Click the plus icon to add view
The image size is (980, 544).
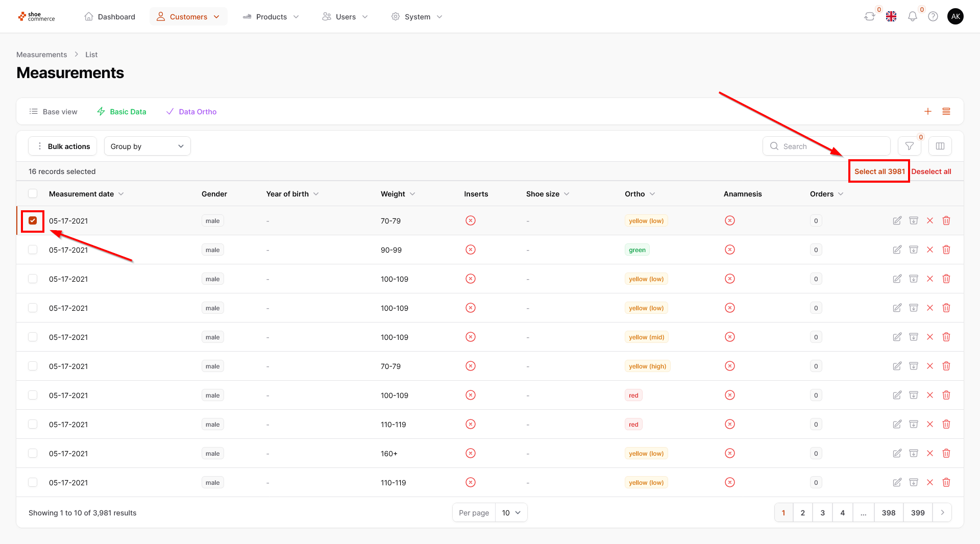tap(928, 112)
